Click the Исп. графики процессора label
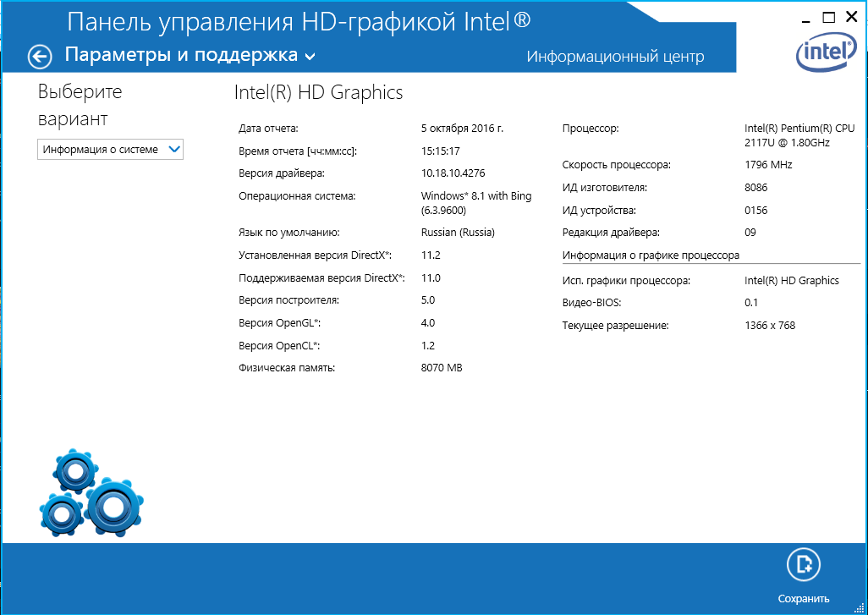This screenshot has width=868, height=615. click(x=626, y=281)
